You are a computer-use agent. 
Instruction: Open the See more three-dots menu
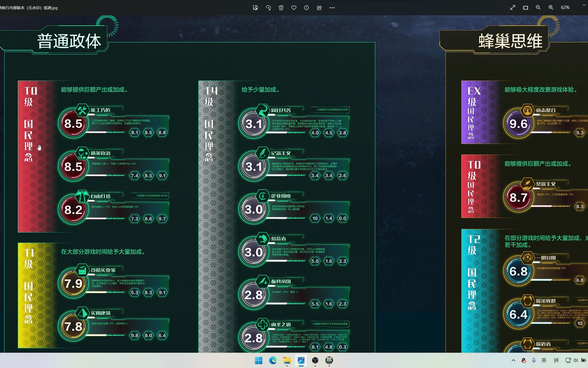click(x=332, y=8)
